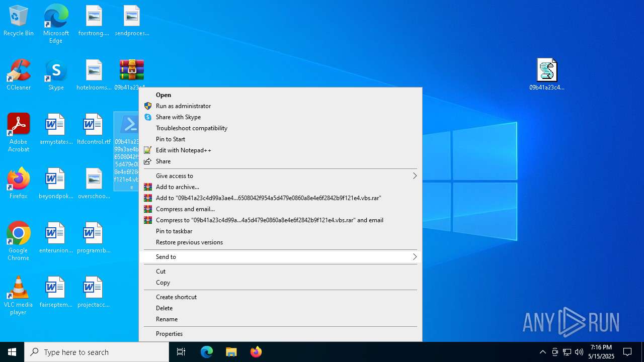Choose Compress and email...
The width and height of the screenshot is (644, 362).
pyautogui.click(x=280, y=209)
